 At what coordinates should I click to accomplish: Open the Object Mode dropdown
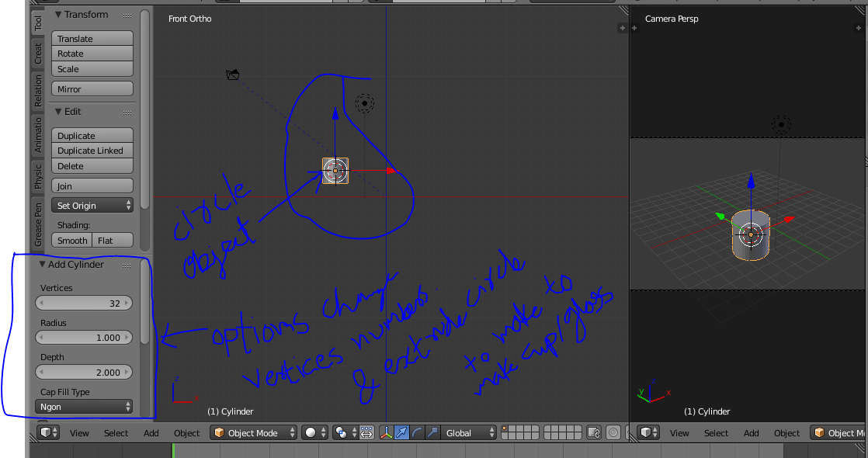pyautogui.click(x=252, y=432)
